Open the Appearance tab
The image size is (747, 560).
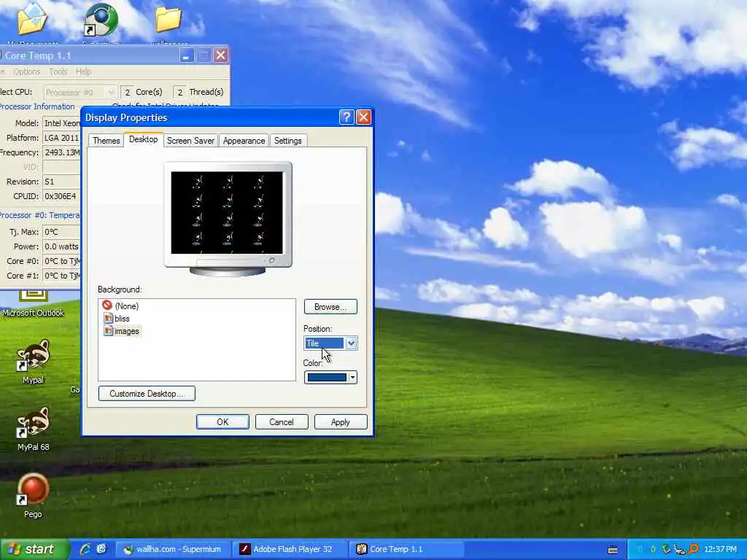click(x=244, y=141)
